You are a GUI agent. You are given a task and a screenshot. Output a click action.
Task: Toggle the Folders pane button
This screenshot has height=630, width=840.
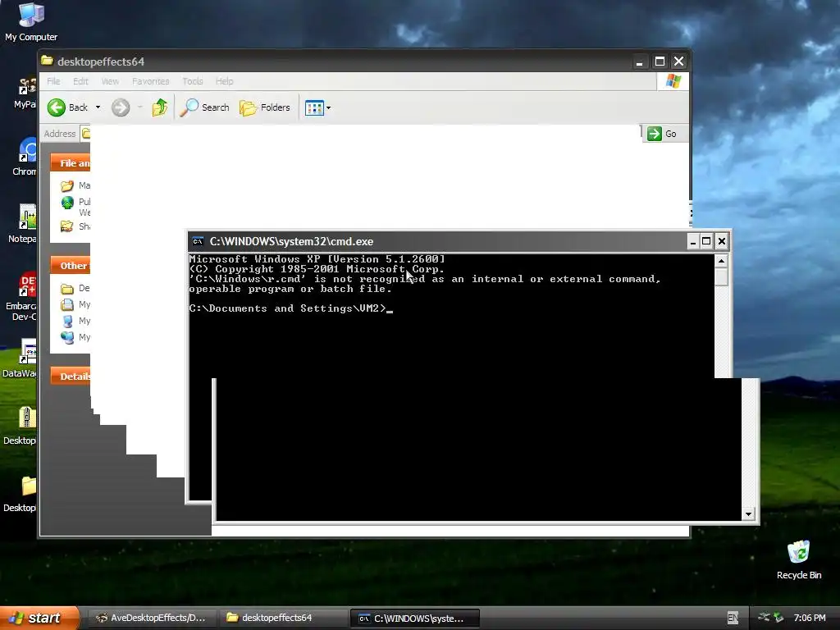point(265,107)
